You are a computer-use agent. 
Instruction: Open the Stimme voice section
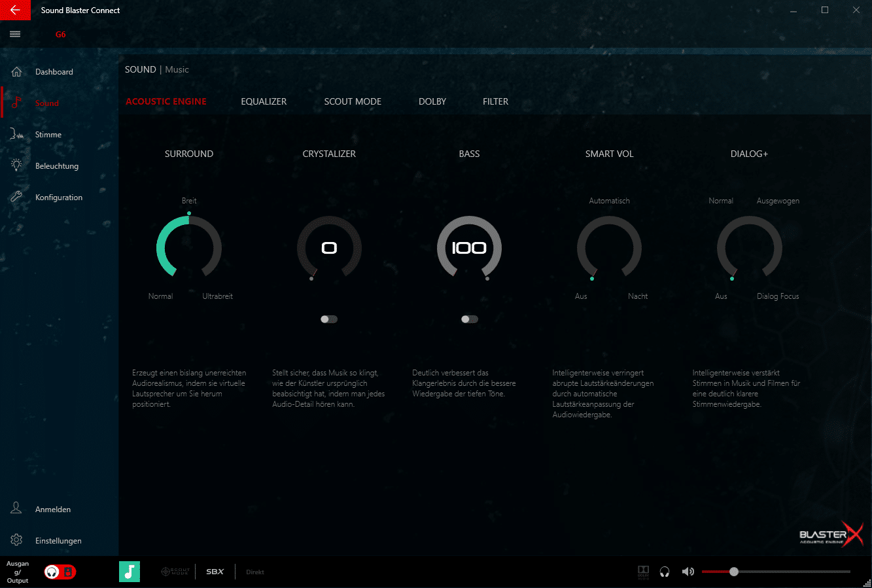(x=48, y=135)
